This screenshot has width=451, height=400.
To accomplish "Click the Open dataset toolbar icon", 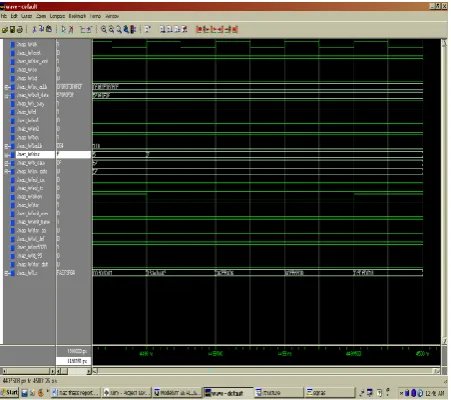I will pyautogui.click(x=5, y=30).
